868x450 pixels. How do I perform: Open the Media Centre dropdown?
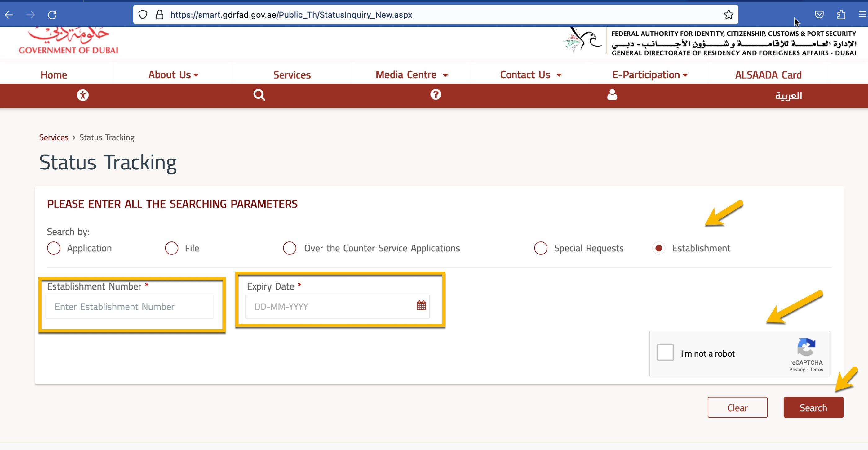click(x=412, y=74)
